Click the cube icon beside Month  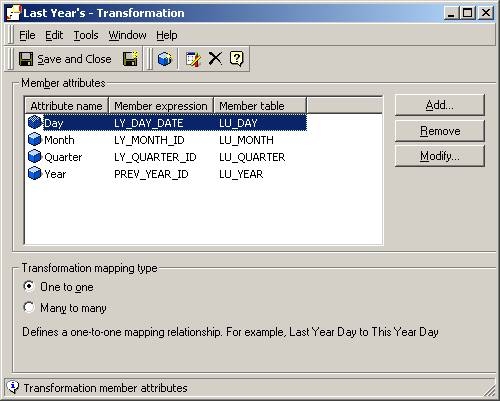(35, 139)
